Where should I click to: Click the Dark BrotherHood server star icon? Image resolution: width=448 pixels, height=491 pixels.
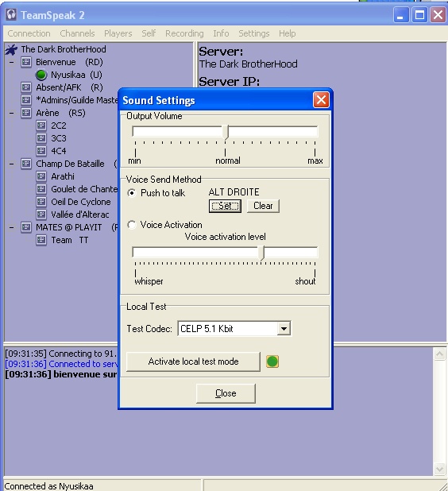(11, 49)
